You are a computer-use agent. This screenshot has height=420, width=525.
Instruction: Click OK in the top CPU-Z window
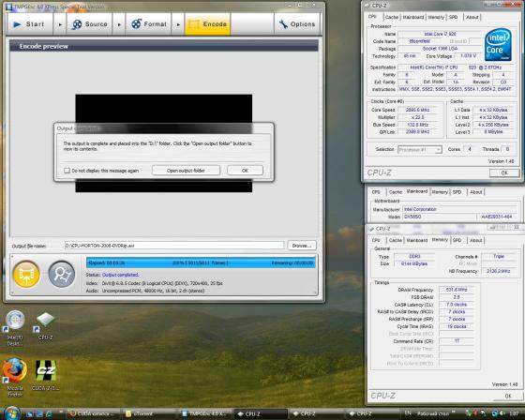click(504, 172)
